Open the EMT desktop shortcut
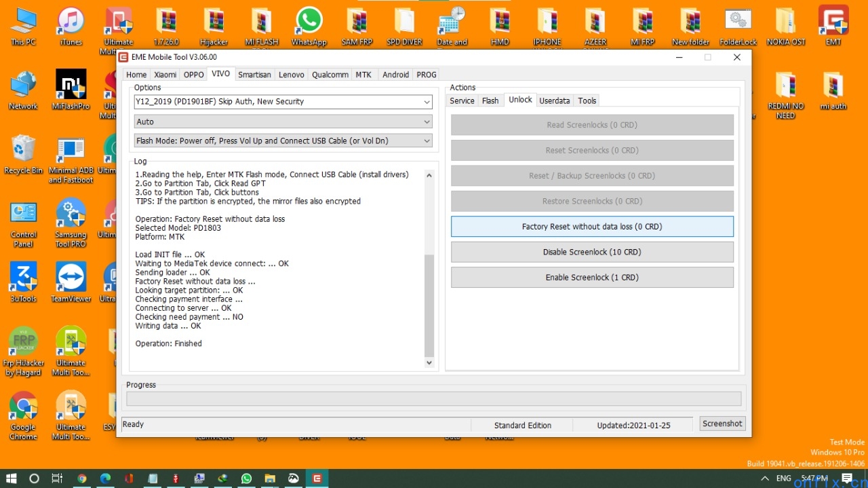This screenshot has width=868, height=488. [x=833, y=26]
